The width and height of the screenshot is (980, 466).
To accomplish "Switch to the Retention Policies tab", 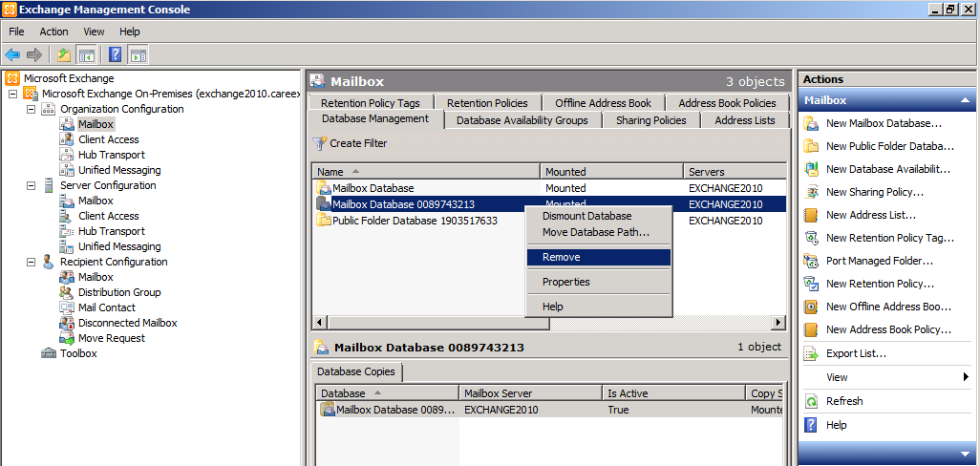I will (x=487, y=103).
